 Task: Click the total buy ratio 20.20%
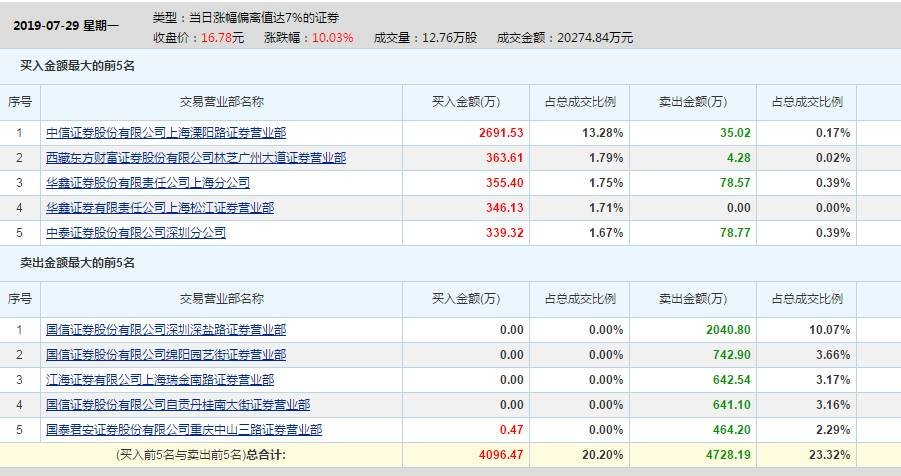point(602,455)
